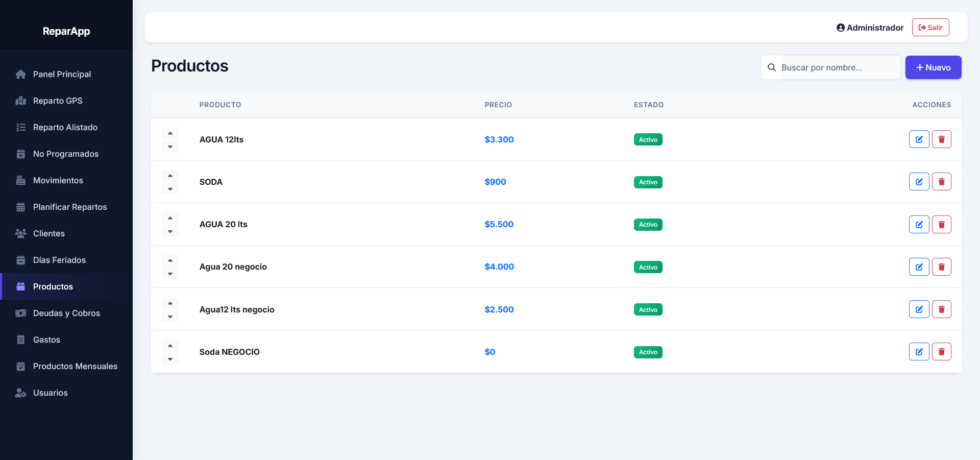Screen dimensions: 980x460
Task: Move Agua 20 negocio up
Action: tap(170, 260)
